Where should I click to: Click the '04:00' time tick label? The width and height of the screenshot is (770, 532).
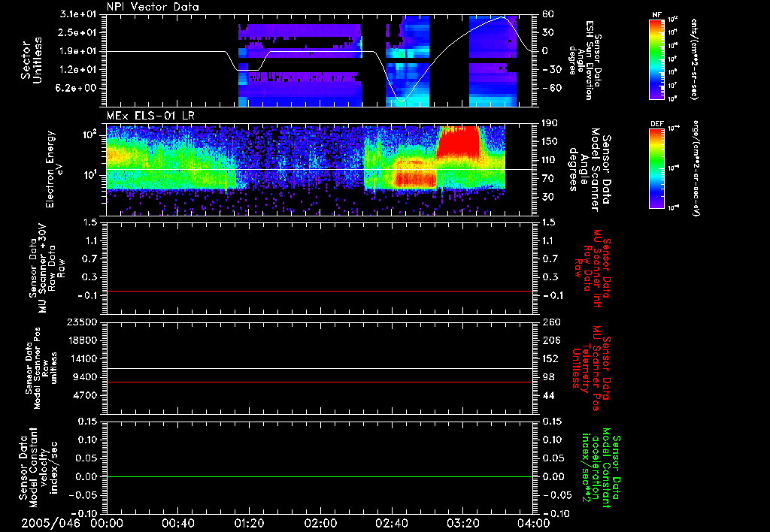click(534, 523)
